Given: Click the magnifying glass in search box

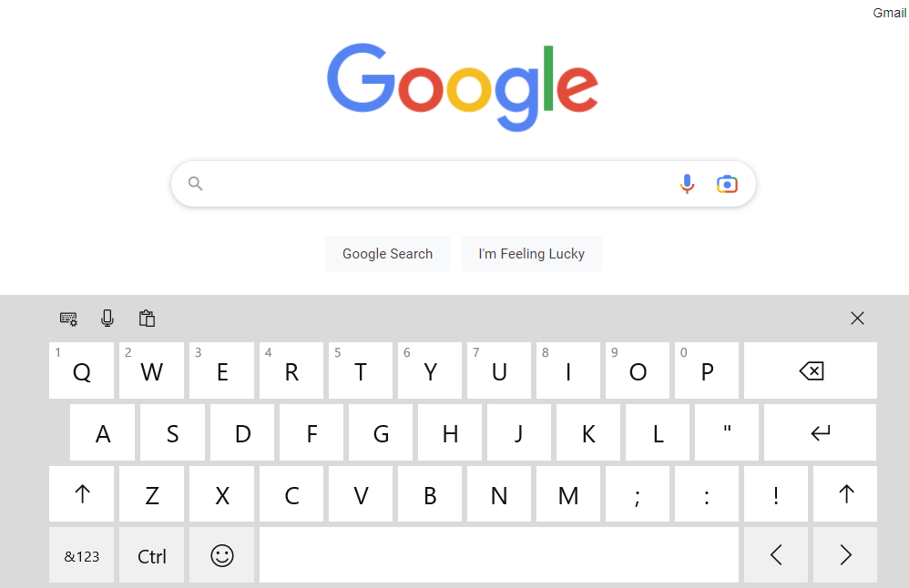Looking at the screenshot, I should (x=195, y=184).
